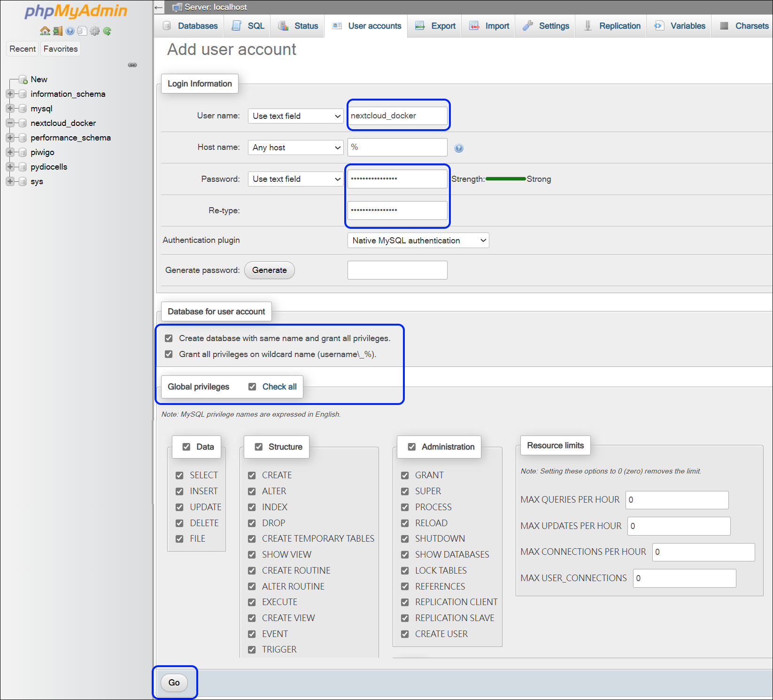The image size is (773, 700).
Task: Click the nextcloud_docker database icon in tree
Action: (x=22, y=123)
